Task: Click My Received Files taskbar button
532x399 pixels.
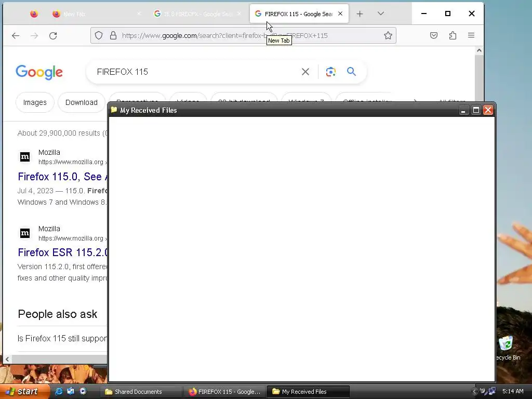Action: pos(308,392)
